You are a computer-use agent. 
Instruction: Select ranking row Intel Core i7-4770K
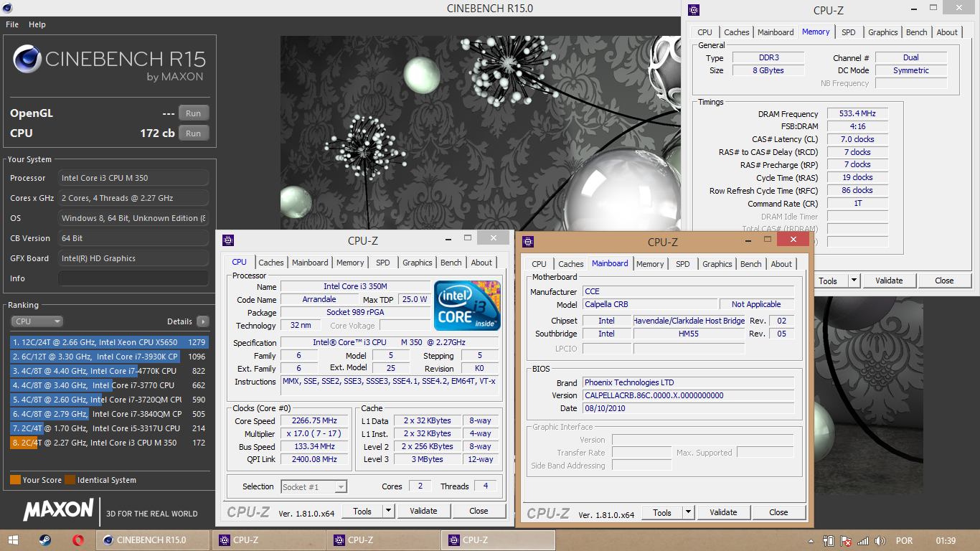point(109,371)
